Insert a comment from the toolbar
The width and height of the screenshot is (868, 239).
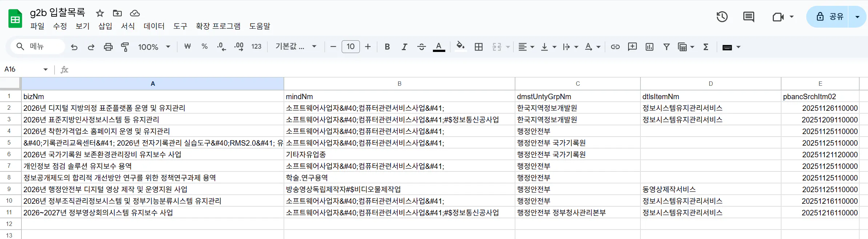coord(632,46)
